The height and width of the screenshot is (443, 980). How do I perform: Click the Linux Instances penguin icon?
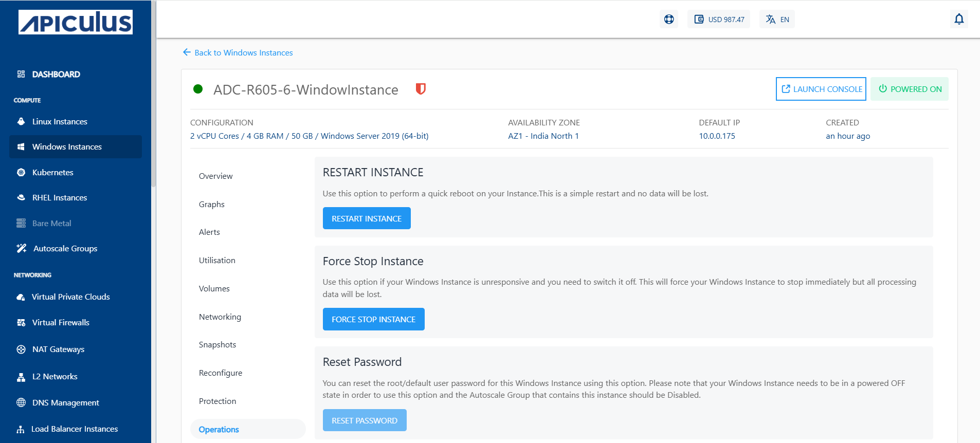[x=21, y=122]
